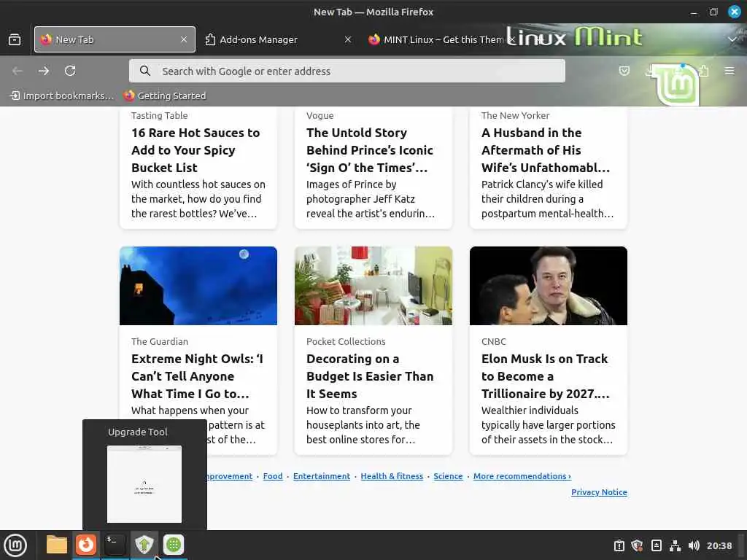This screenshot has height=560, width=747.
Task: Go back with the back arrow
Action: point(18,71)
